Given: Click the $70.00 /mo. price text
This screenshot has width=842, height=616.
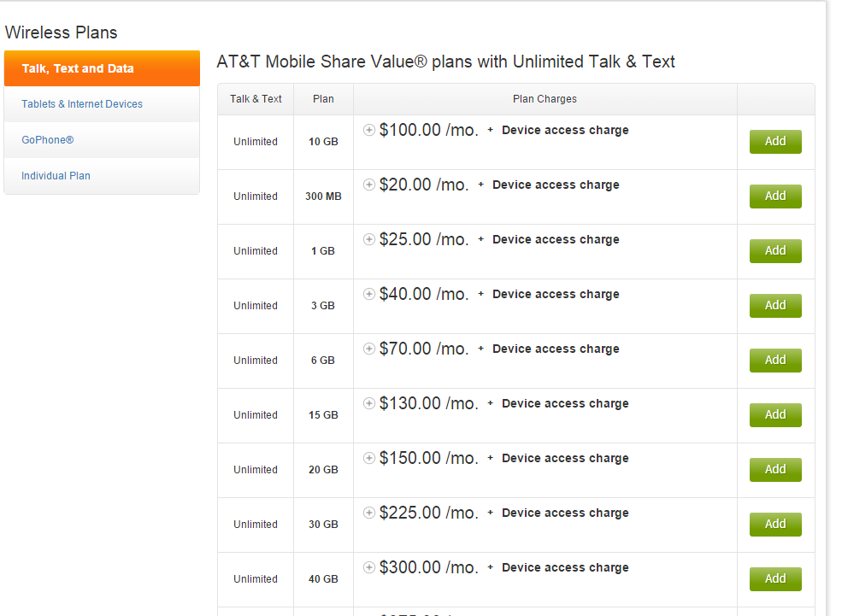Looking at the screenshot, I should pyautogui.click(x=424, y=349).
